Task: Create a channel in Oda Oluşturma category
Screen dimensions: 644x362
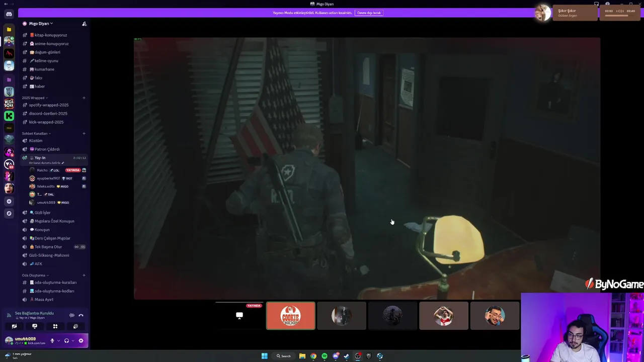Action: click(84, 275)
